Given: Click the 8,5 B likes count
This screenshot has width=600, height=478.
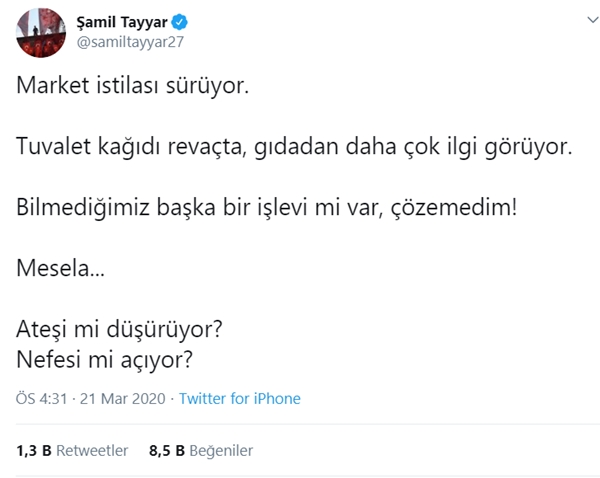Looking at the screenshot, I should 165,450.
